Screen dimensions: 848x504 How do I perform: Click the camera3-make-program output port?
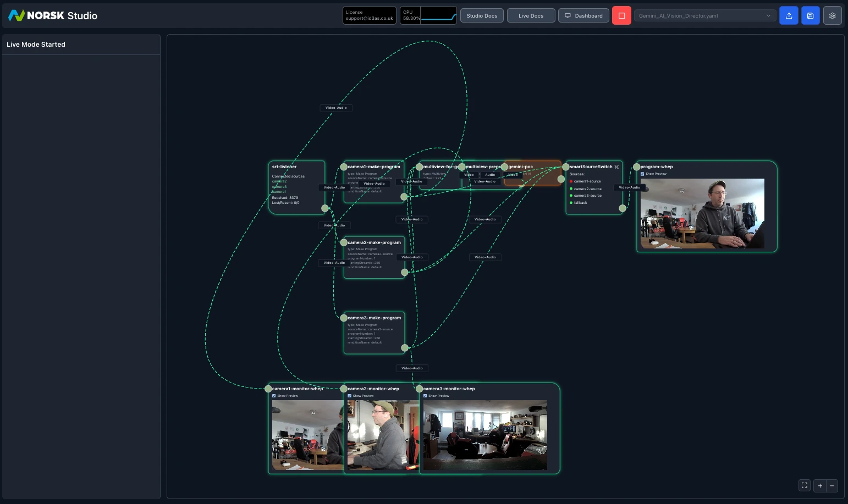[405, 347]
